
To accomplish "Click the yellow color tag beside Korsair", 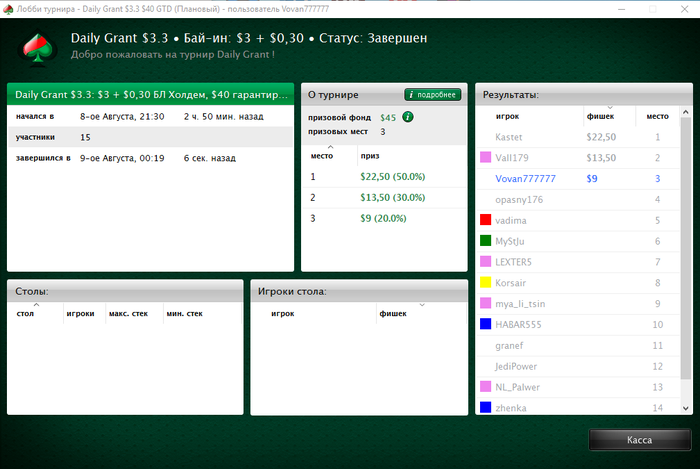I will click(485, 283).
